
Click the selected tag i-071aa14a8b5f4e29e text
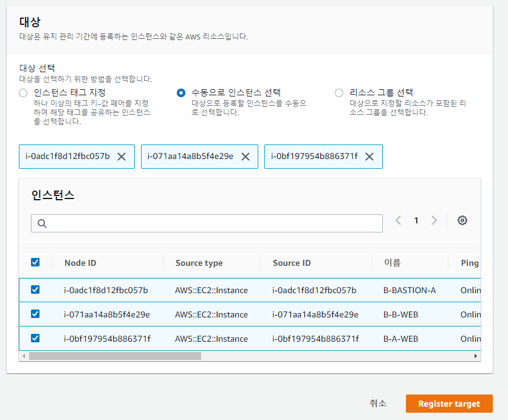click(190, 157)
